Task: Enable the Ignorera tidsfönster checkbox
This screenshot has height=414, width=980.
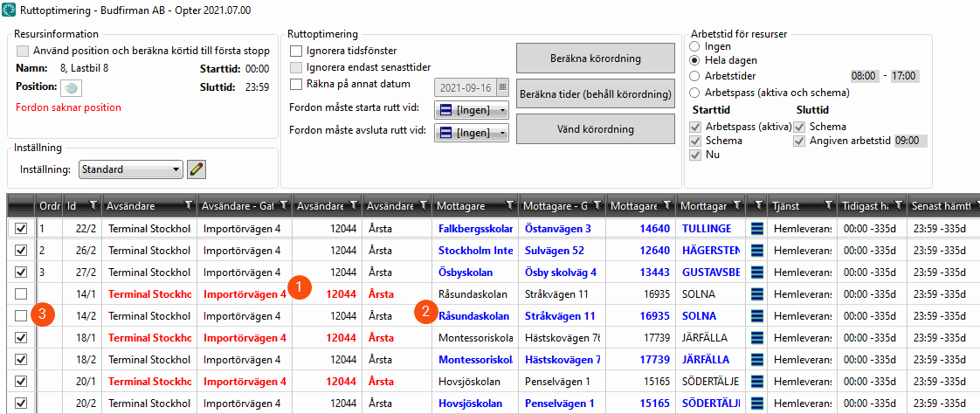Action: pyautogui.click(x=296, y=52)
